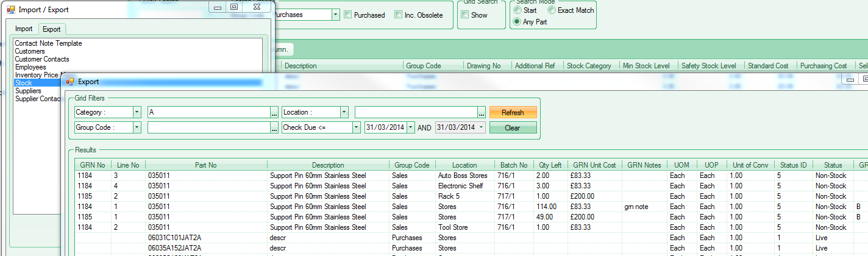The image size is (868, 256).
Task: Open the Category value browse ellipsis button
Action: pos(274,113)
